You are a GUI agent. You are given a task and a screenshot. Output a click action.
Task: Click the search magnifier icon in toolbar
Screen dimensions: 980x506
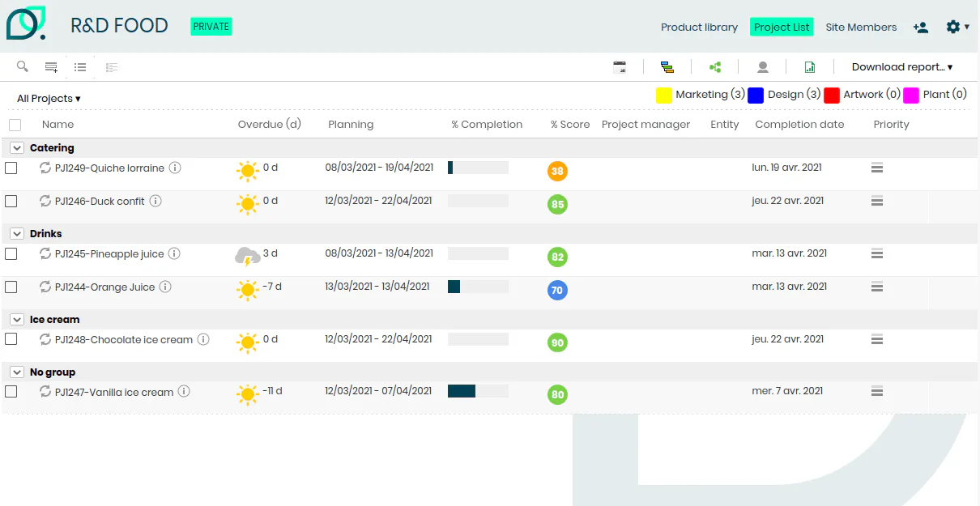click(23, 66)
